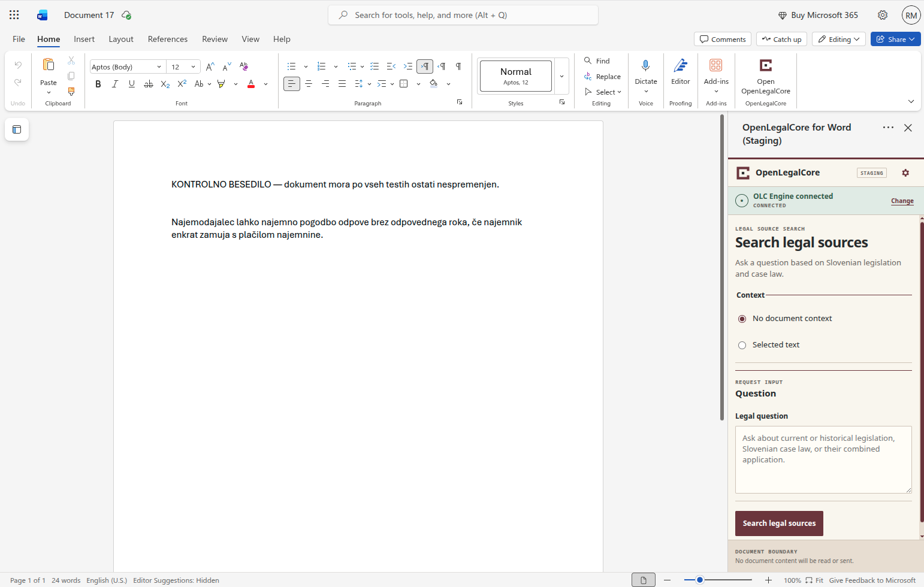Collapse the ribbon with the chevron

tap(911, 101)
